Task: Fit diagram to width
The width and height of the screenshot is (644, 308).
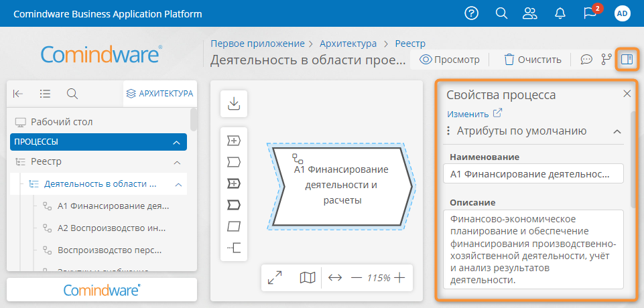Action: (x=335, y=278)
